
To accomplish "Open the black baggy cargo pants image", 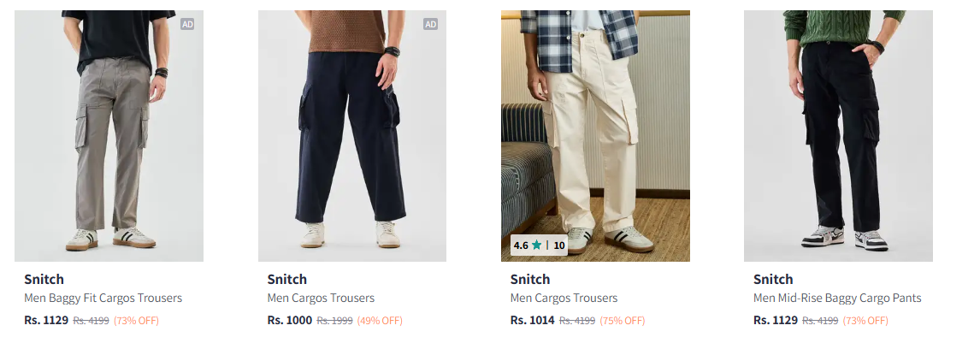I will pyautogui.click(x=838, y=135).
